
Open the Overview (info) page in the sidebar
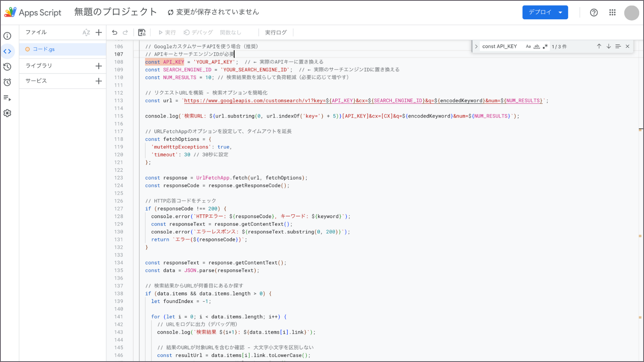point(7,36)
